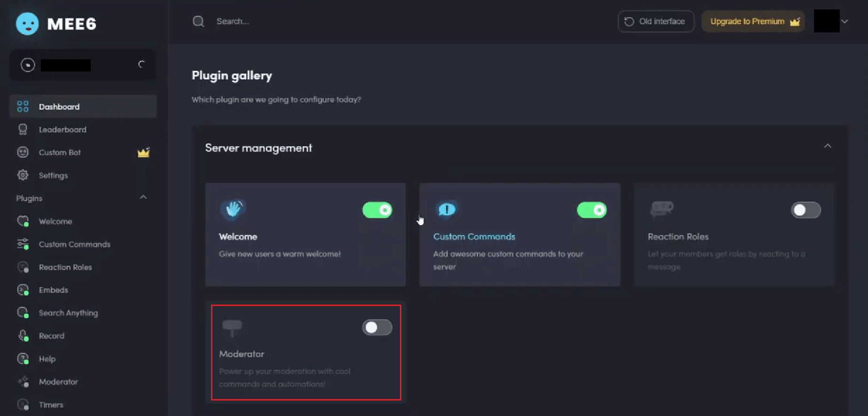The image size is (868, 416).
Task: Open the Welcome card title
Action: (x=238, y=236)
